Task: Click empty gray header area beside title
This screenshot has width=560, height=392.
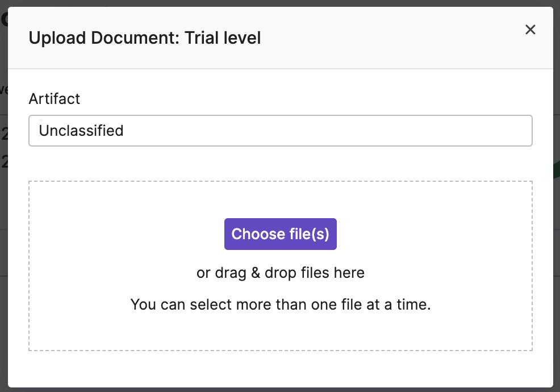Action: pos(393,38)
